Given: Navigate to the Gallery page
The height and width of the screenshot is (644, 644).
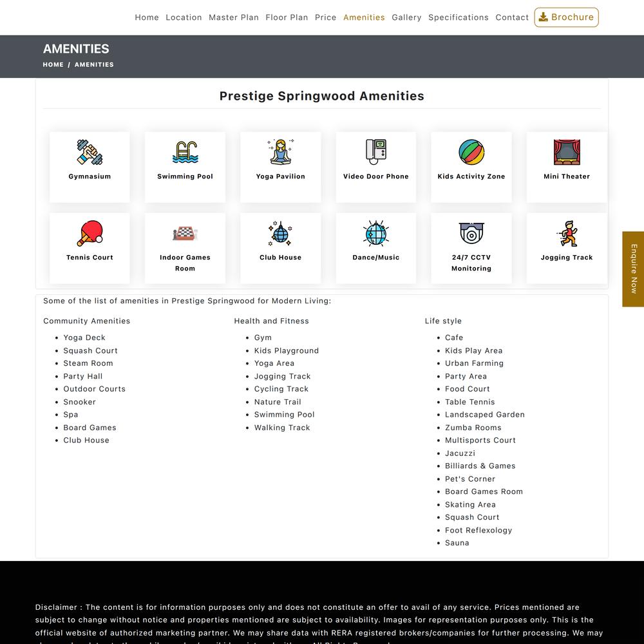Looking at the screenshot, I should coord(406,17).
